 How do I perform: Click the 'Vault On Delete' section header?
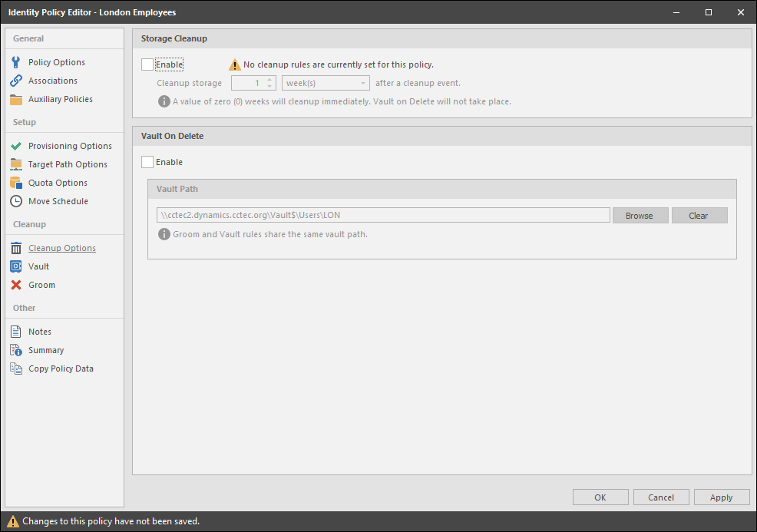(x=172, y=136)
